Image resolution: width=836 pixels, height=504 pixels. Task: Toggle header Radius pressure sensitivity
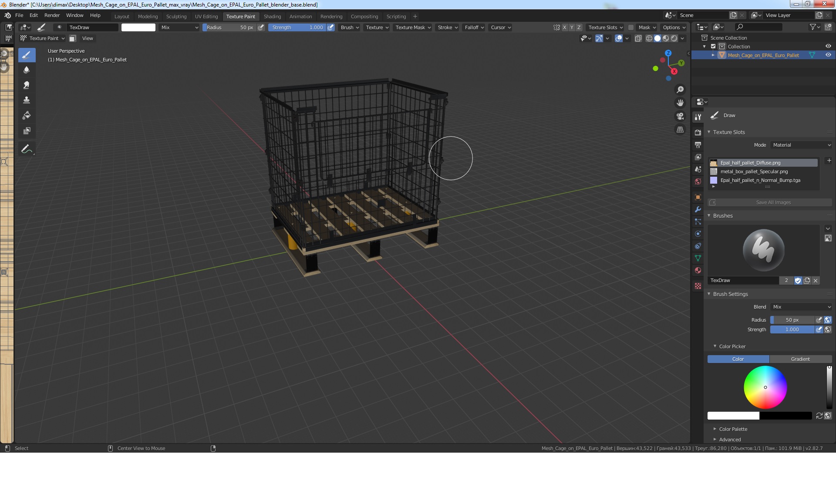click(261, 27)
